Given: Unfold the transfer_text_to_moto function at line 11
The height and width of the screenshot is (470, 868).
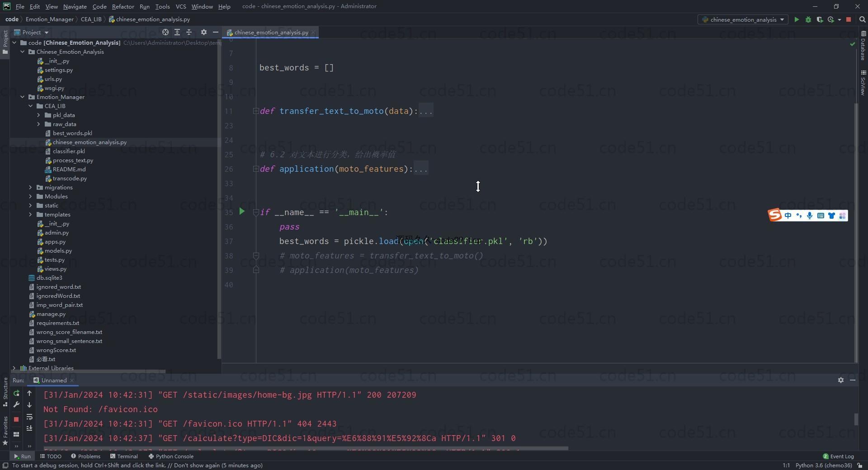Looking at the screenshot, I should [x=256, y=111].
